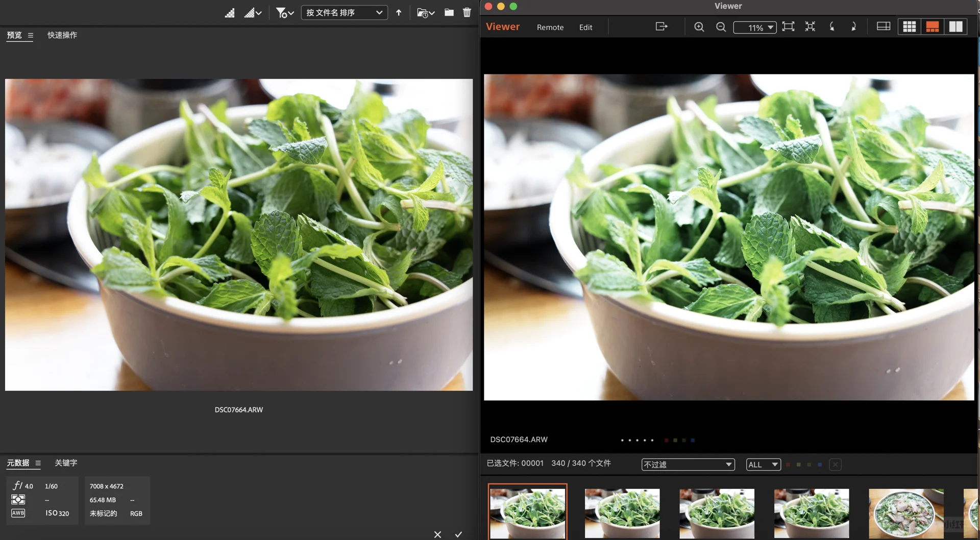
Task: Open the 按文件名排序 sort dropdown
Action: point(344,13)
